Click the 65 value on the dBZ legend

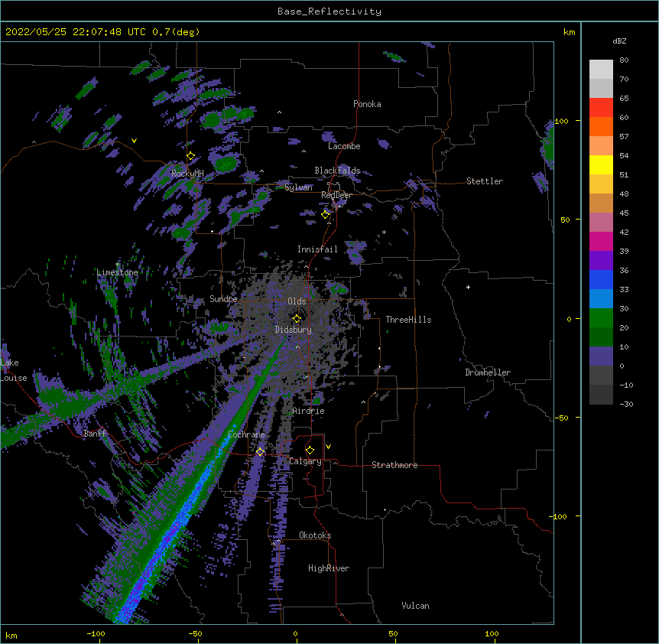(624, 98)
